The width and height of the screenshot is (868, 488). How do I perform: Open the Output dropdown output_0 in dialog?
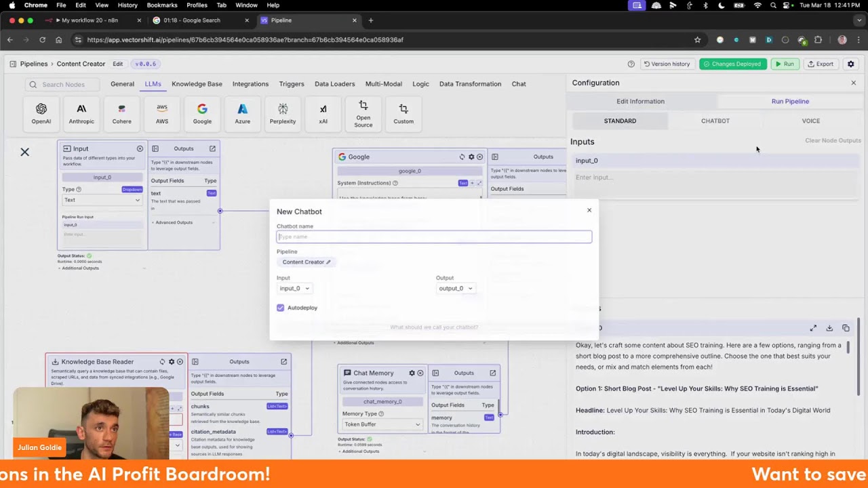(455, 289)
